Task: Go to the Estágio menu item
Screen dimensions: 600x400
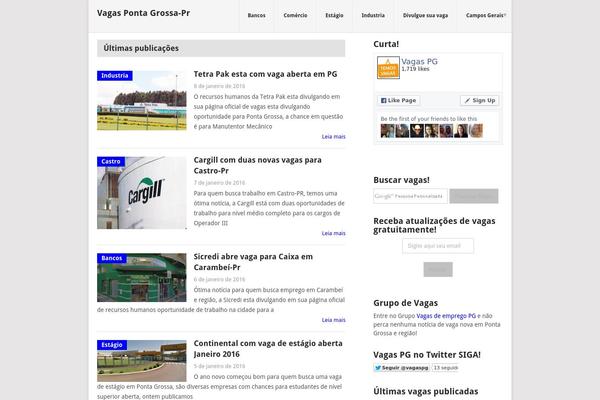Action: point(334,15)
